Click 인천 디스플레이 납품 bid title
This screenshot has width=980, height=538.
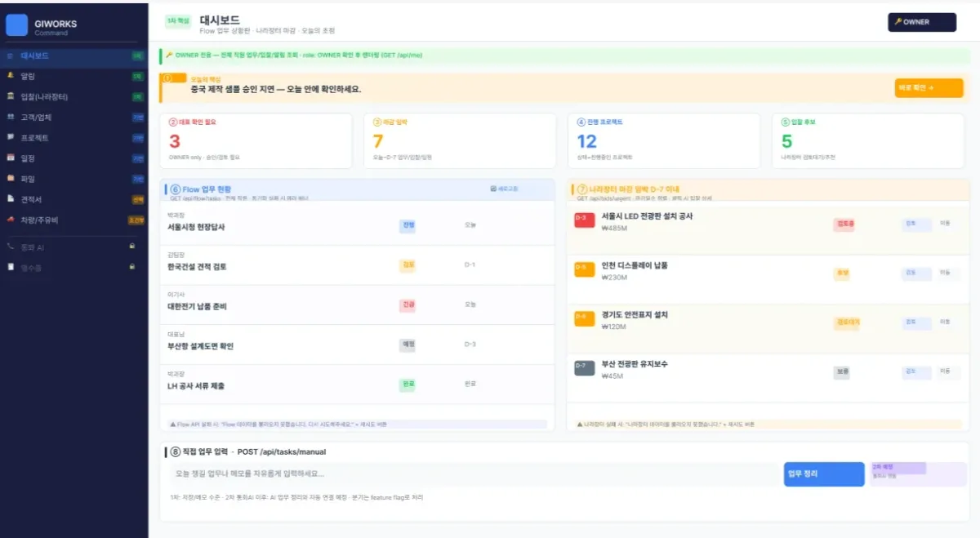[635, 265]
